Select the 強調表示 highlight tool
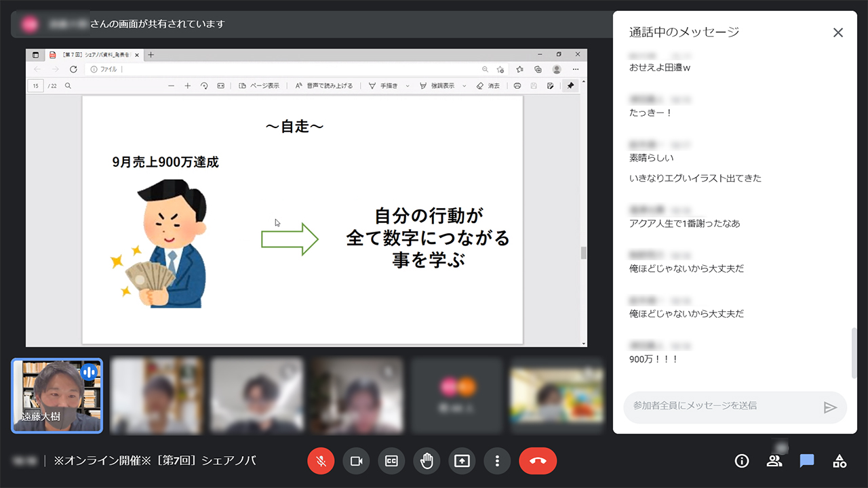 (x=437, y=86)
